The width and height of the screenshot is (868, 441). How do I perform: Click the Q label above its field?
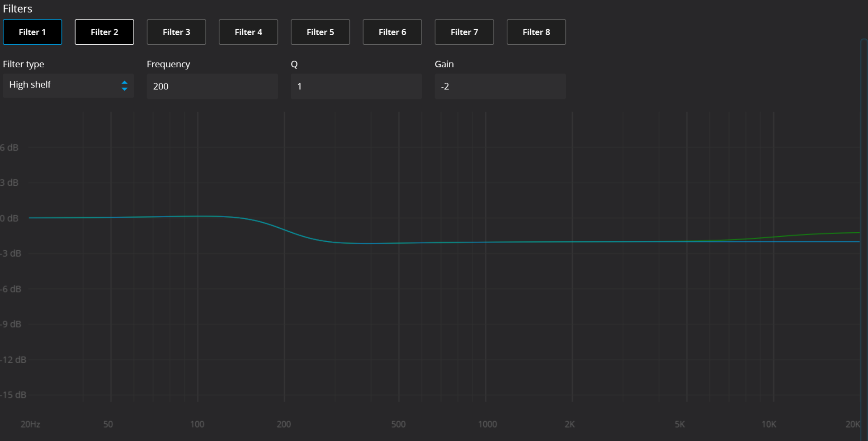pos(294,64)
